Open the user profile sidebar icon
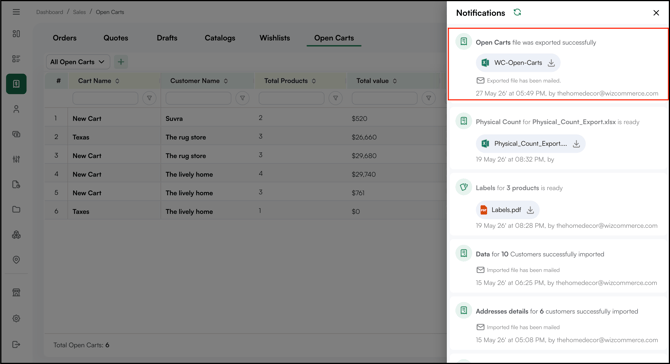This screenshot has width=670, height=364. pos(16,109)
